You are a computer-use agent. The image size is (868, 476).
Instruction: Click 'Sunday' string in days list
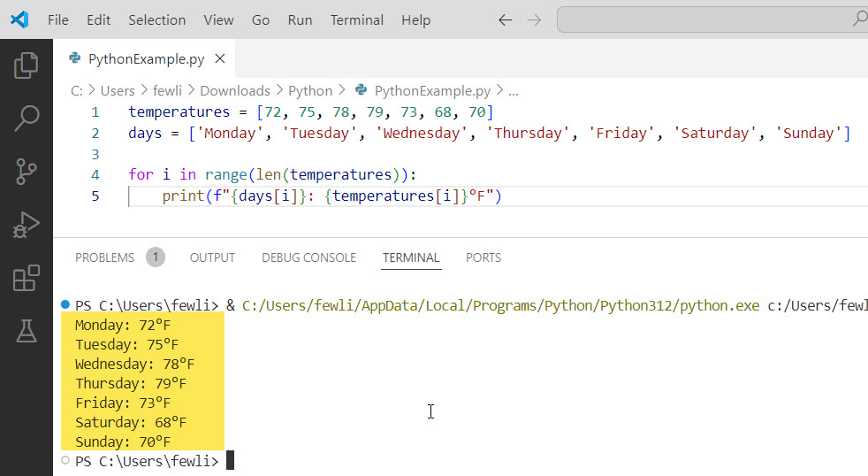(x=808, y=134)
